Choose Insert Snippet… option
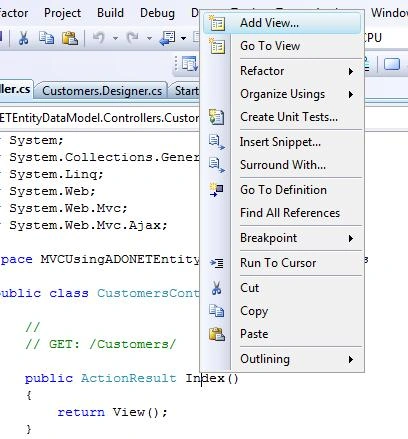This screenshot has width=408, height=439. [x=282, y=142]
